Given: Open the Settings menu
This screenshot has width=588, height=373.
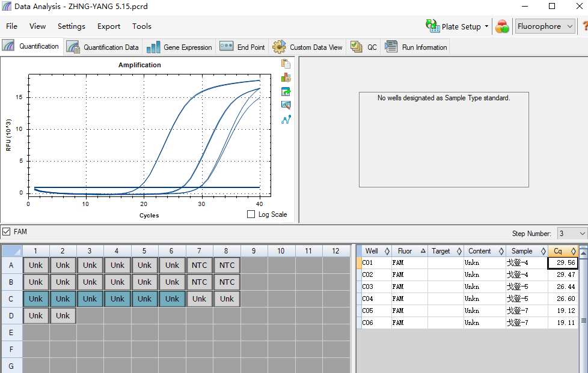Looking at the screenshot, I should [72, 26].
